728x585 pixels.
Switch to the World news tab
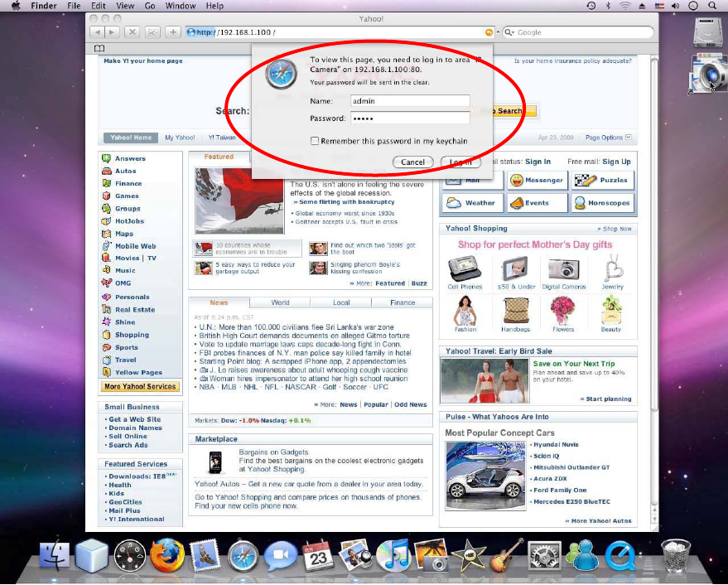point(280,302)
